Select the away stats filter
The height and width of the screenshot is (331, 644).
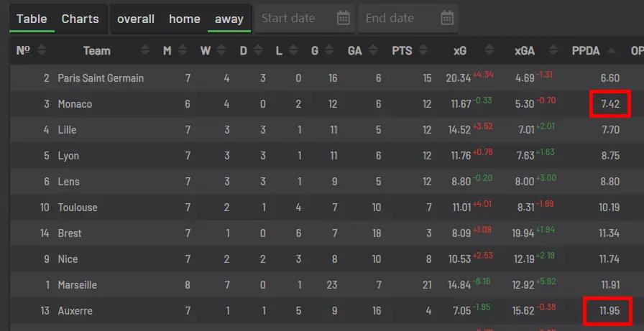coord(229,19)
